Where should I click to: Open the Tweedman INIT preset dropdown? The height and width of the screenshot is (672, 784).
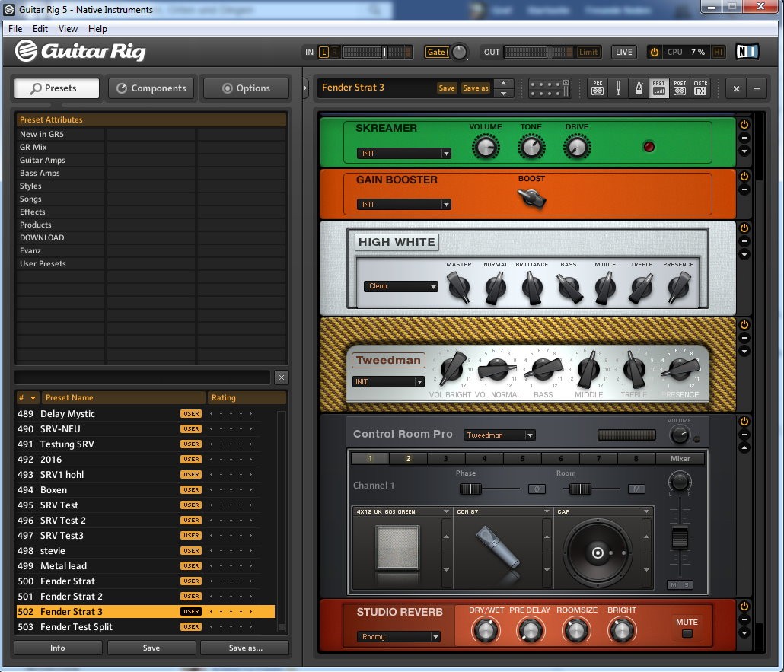(x=388, y=381)
